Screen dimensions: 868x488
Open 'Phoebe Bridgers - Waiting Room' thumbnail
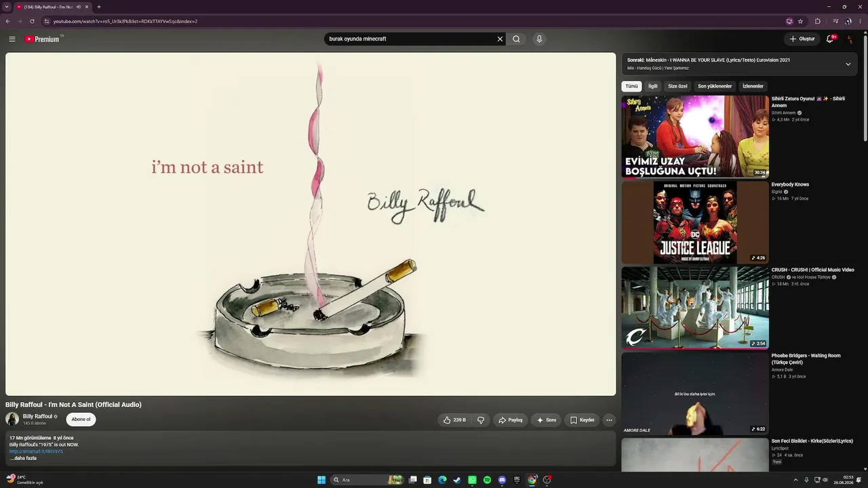[x=695, y=393]
